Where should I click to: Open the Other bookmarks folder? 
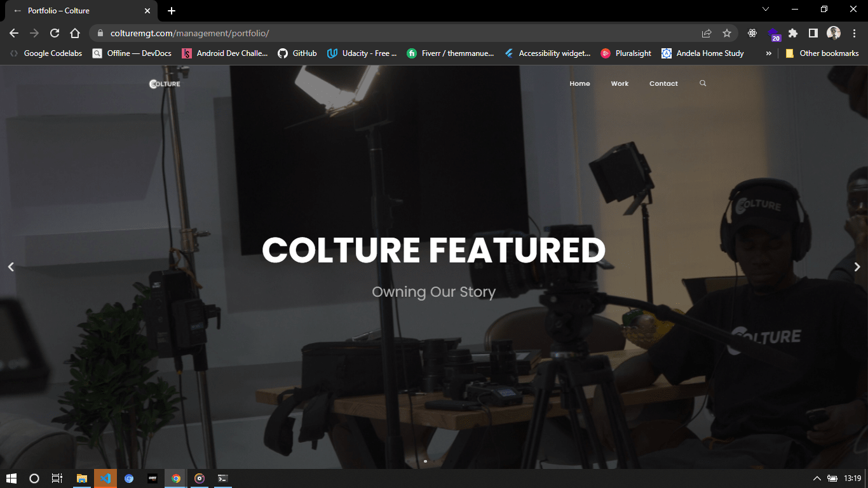[822, 53]
